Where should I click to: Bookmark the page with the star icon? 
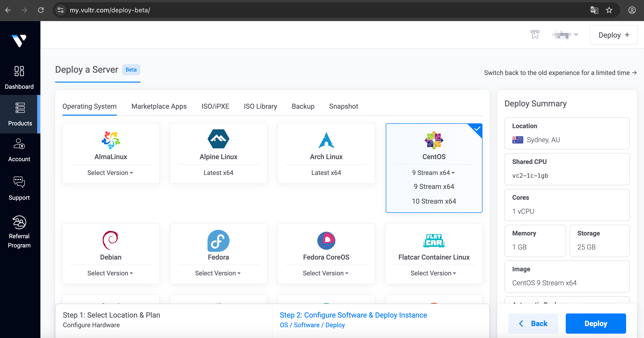(x=609, y=10)
